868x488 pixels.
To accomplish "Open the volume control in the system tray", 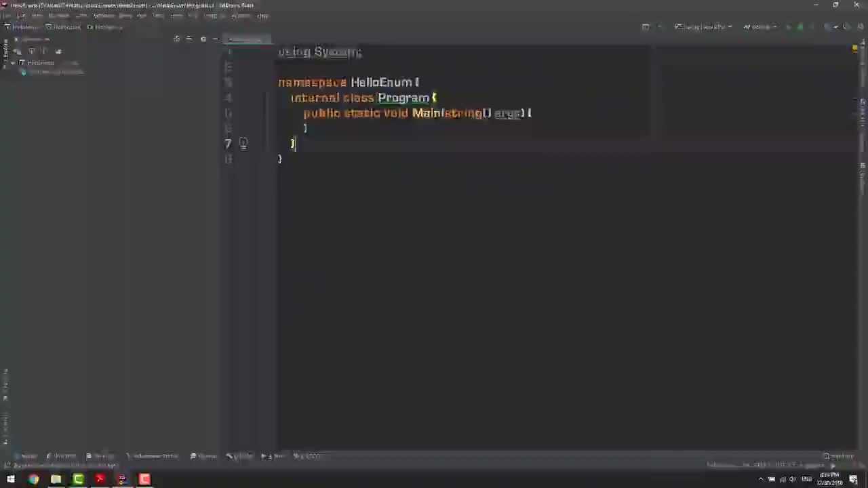I will tap(792, 480).
